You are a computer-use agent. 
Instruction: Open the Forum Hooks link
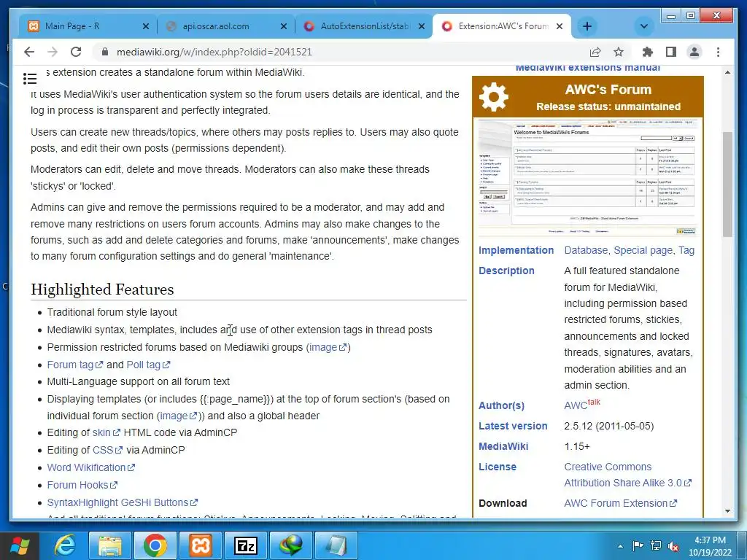point(82,485)
